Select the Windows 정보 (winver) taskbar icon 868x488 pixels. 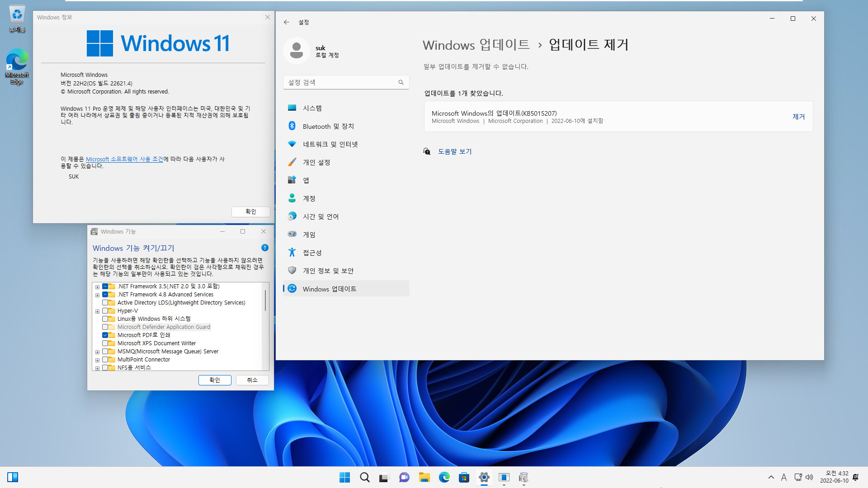[504, 477]
